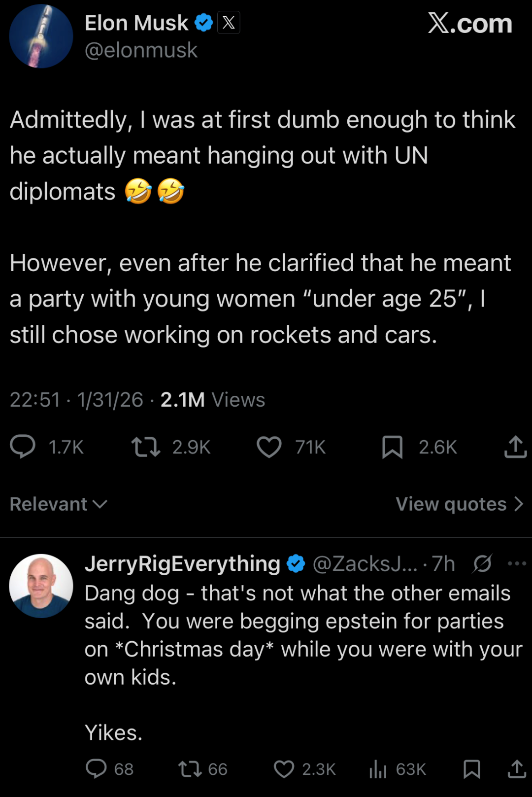This screenshot has height=797, width=532.
Task: Like JerryRigEverything's reply with 2.3K likes
Action: coord(284,769)
